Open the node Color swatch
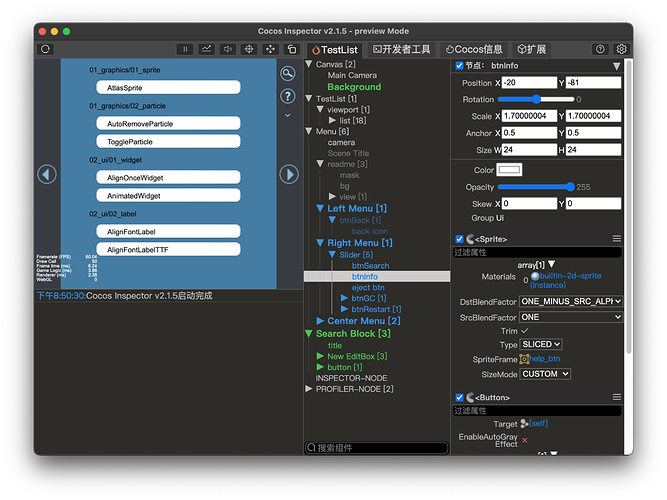The height and width of the screenshot is (500, 667). click(x=509, y=170)
